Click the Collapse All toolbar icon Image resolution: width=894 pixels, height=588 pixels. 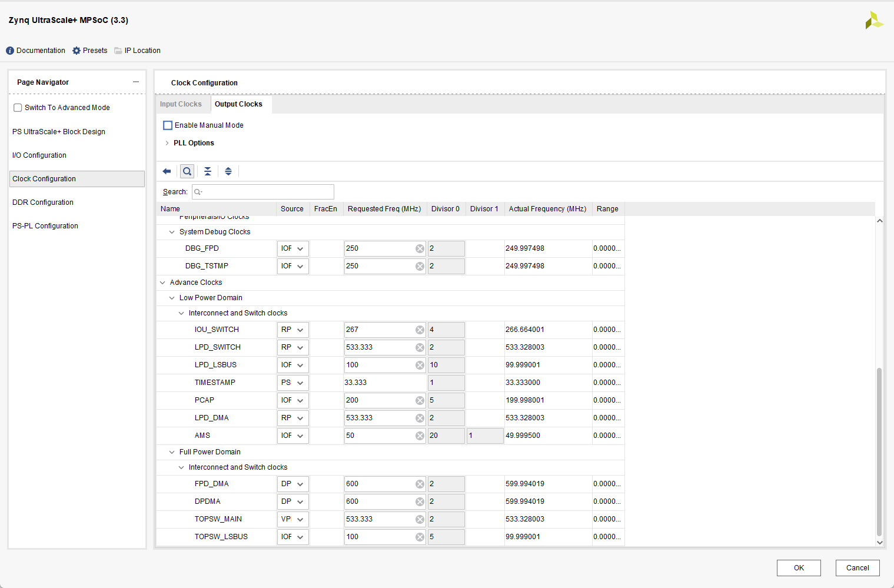(x=208, y=171)
